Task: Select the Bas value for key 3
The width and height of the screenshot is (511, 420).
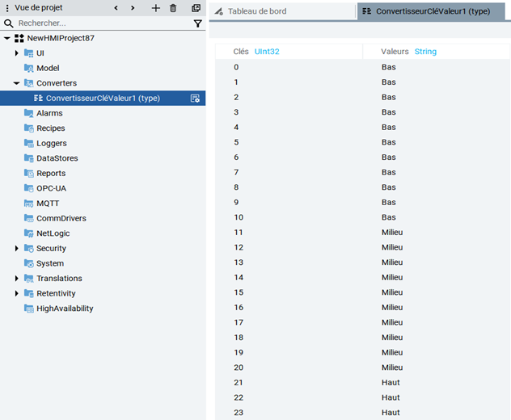Action: coord(388,112)
